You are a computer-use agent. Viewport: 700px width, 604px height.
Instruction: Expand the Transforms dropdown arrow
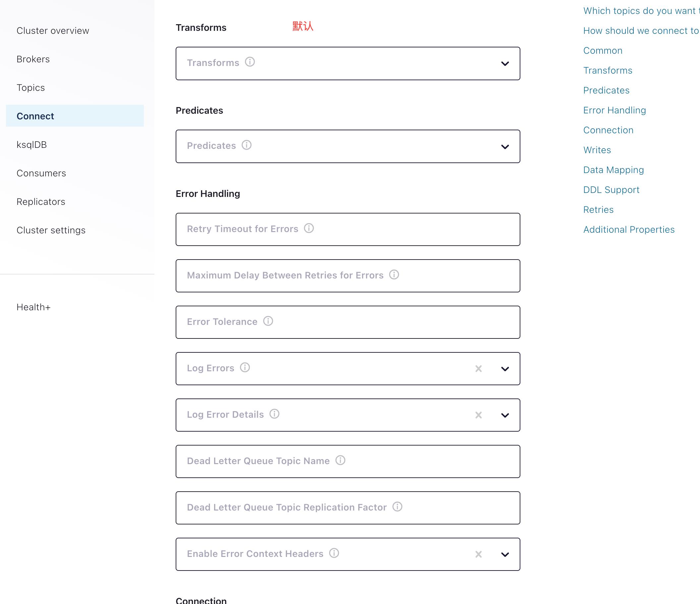tap(505, 64)
